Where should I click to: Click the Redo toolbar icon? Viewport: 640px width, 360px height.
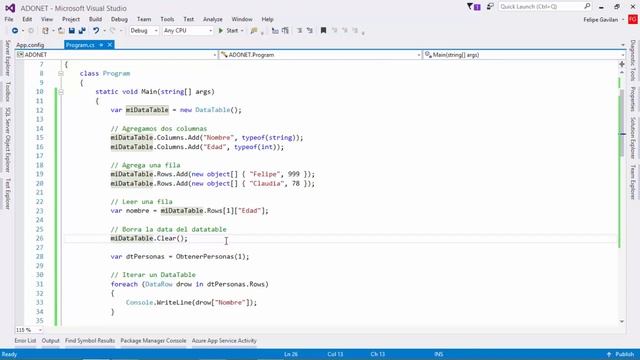(x=113, y=31)
